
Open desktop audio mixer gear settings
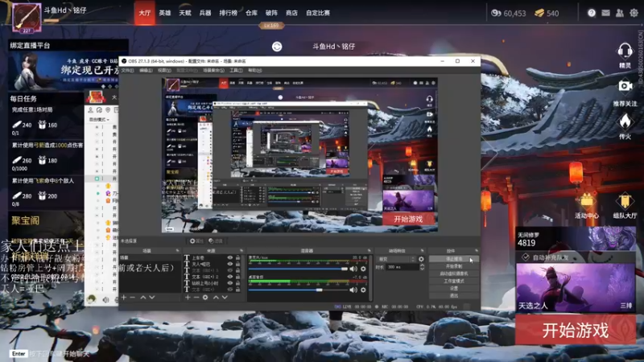pos(363,290)
